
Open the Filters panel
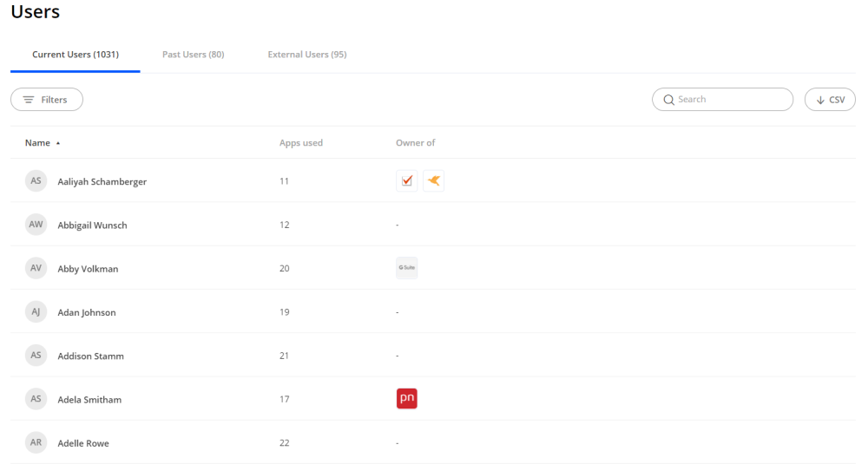pos(47,100)
